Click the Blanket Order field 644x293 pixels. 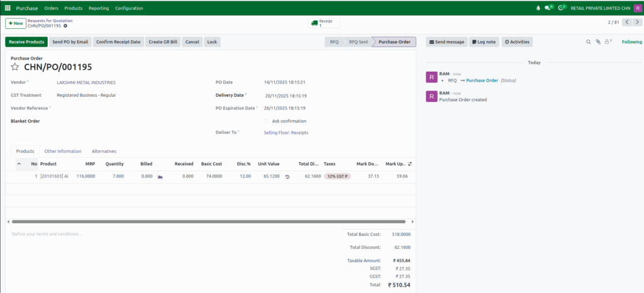(x=130, y=121)
